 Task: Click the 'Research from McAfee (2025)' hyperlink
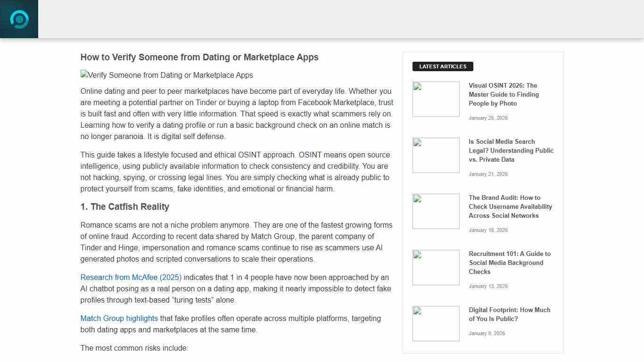point(131,277)
